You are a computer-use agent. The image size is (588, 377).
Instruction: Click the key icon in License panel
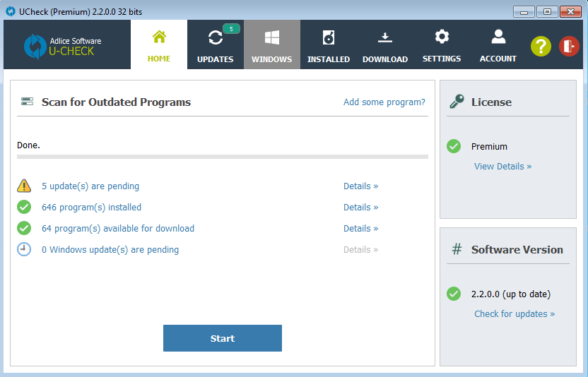pos(456,102)
